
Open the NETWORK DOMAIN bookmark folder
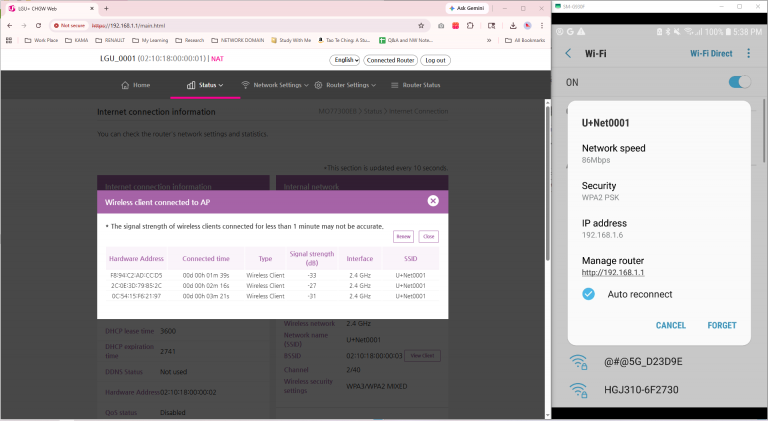[x=238, y=40]
